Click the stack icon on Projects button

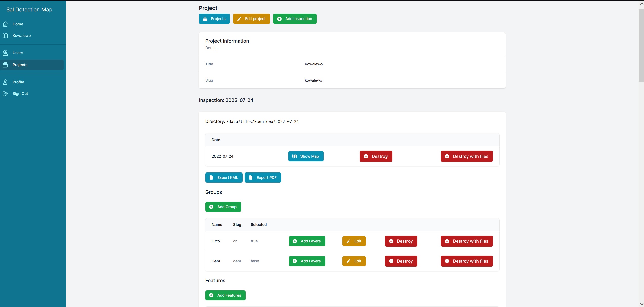(205, 19)
